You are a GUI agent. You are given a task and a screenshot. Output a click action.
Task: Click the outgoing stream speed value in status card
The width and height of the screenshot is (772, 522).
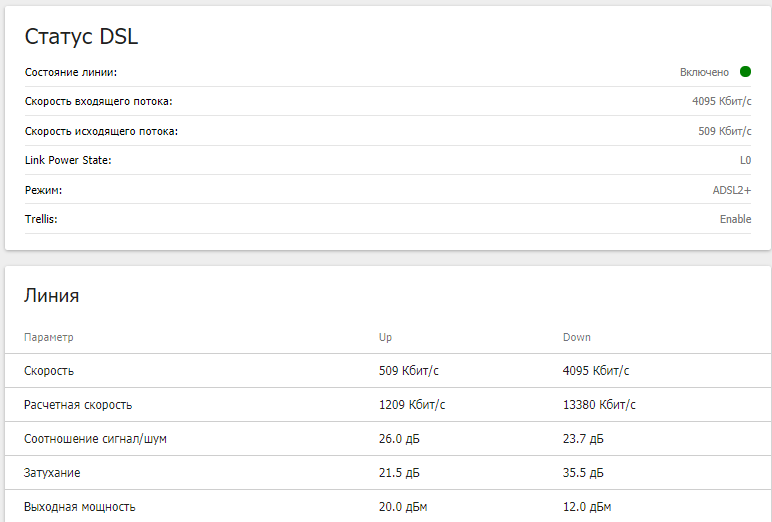(x=724, y=131)
